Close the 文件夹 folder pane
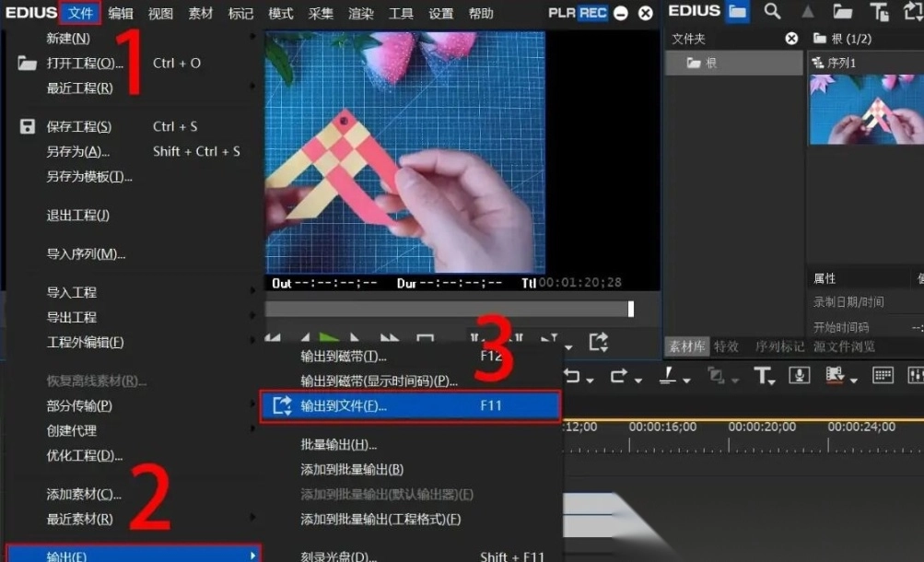924x562 pixels. tap(791, 39)
